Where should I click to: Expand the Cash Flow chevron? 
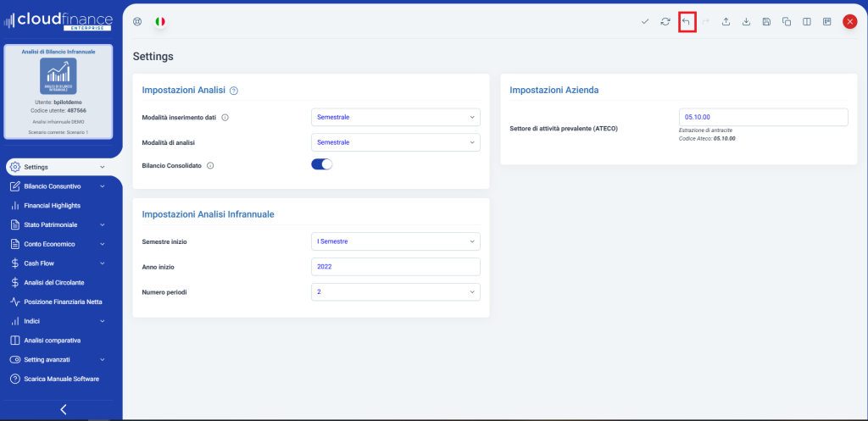(x=103, y=263)
